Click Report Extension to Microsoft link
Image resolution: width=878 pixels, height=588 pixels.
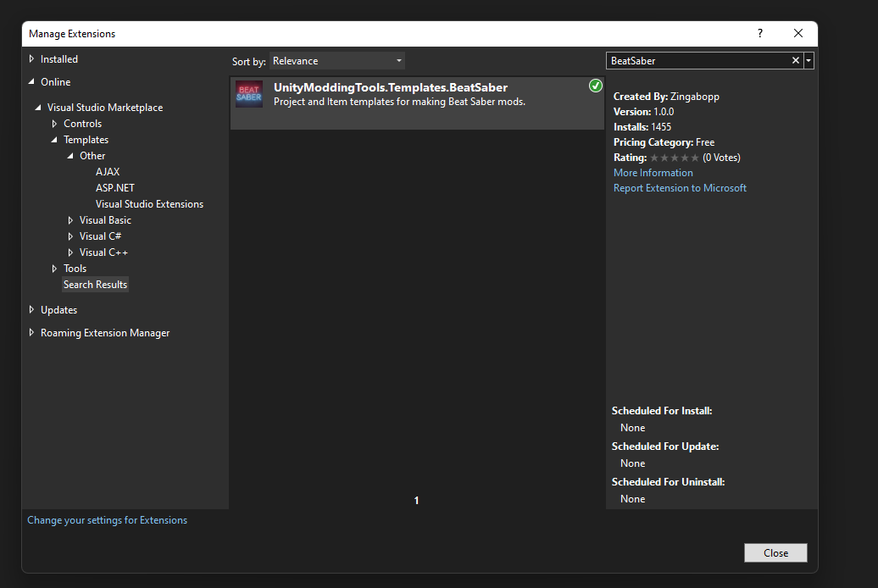tap(680, 188)
